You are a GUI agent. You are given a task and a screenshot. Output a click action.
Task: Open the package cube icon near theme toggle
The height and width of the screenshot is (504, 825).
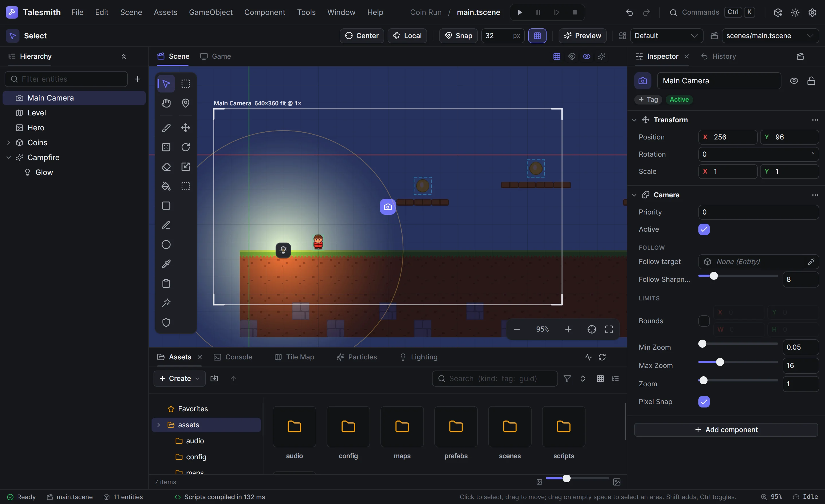[778, 12]
